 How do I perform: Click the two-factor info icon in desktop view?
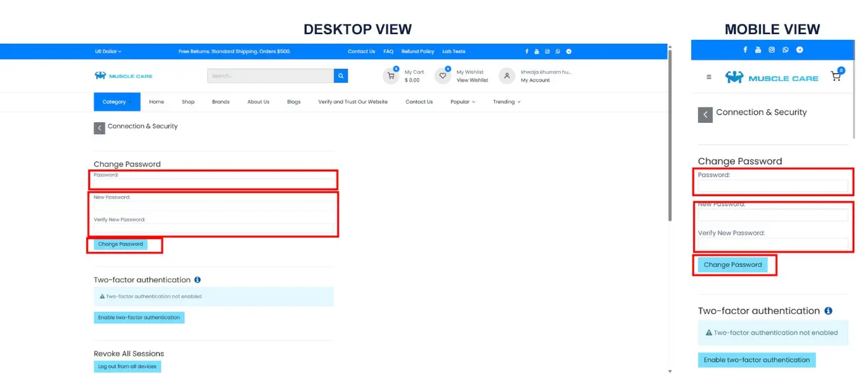pyautogui.click(x=198, y=280)
